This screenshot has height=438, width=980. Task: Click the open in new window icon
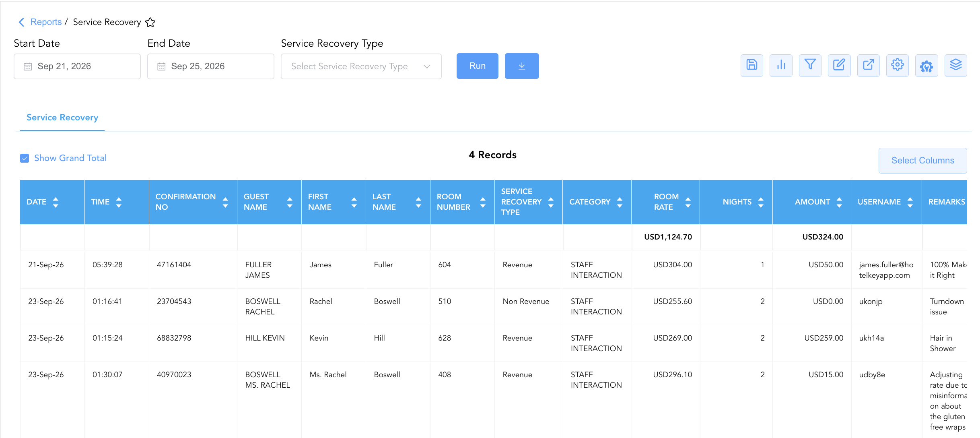click(x=868, y=65)
